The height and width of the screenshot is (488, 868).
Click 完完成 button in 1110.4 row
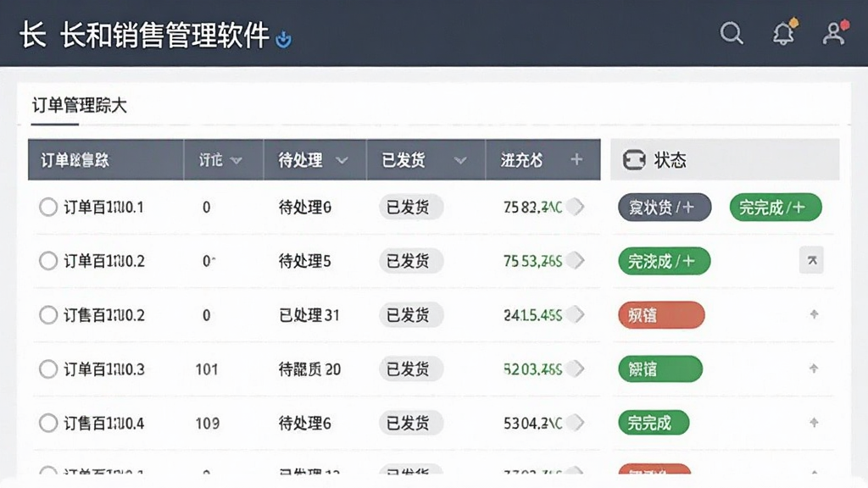coord(654,423)
